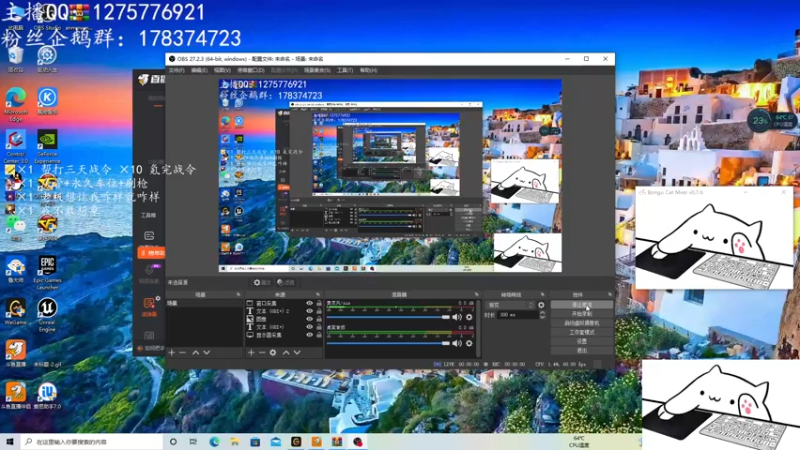Mute the 桌面音频 speaker icon
Viewport: 800px width, 450px height.
point(457,343)
